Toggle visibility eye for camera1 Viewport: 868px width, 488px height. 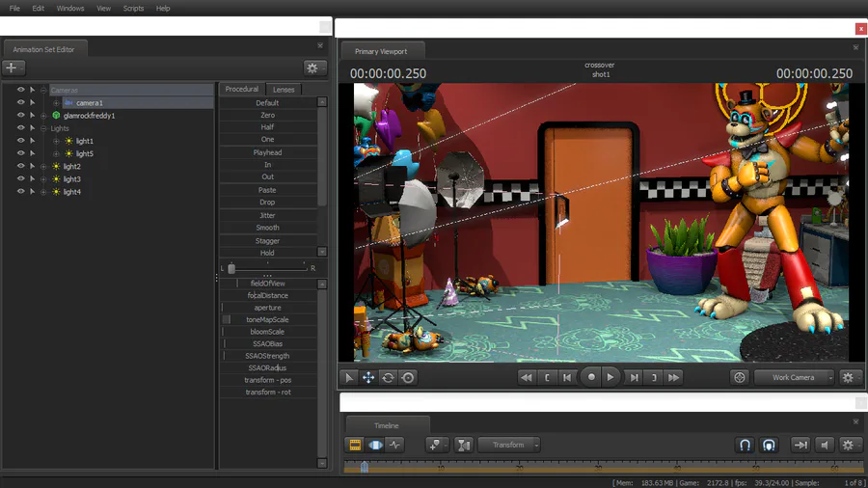click(20, 102)
